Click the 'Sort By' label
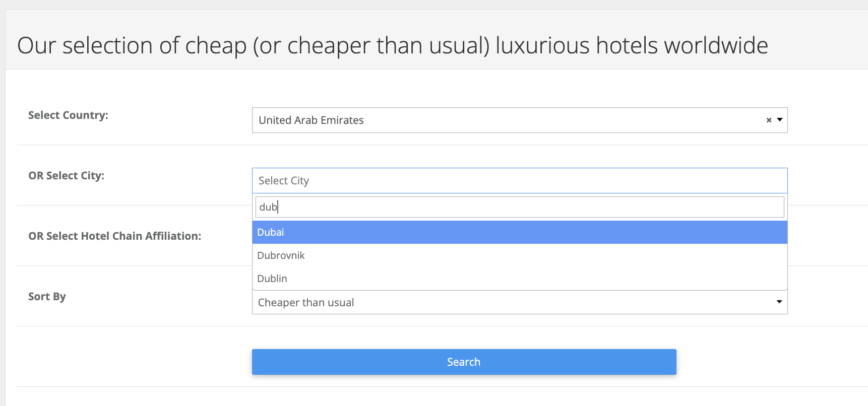The image size is (868, 406). tap(47, 297)
